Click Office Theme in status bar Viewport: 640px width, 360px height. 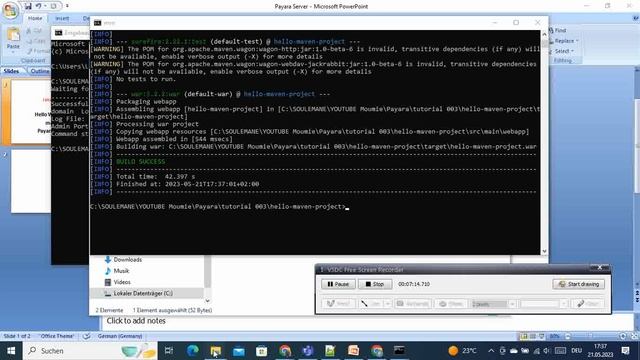point(57,336)
